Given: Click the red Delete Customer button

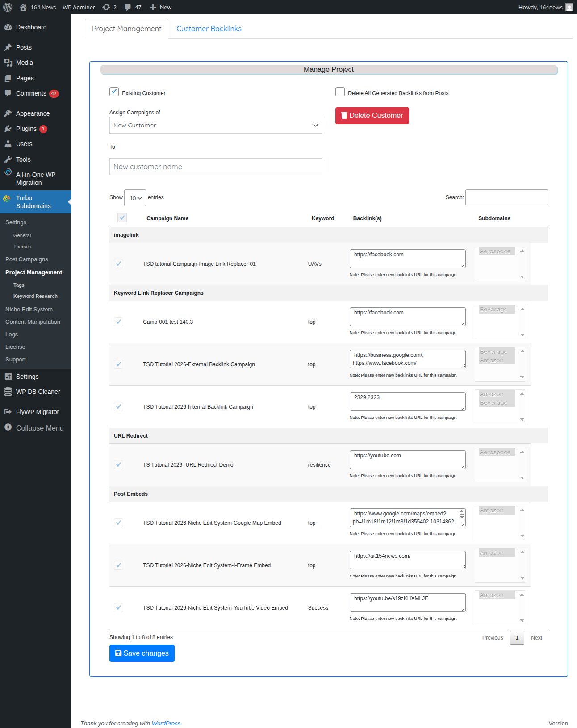Looking at the screenshot, I should (x=372, y=116).
